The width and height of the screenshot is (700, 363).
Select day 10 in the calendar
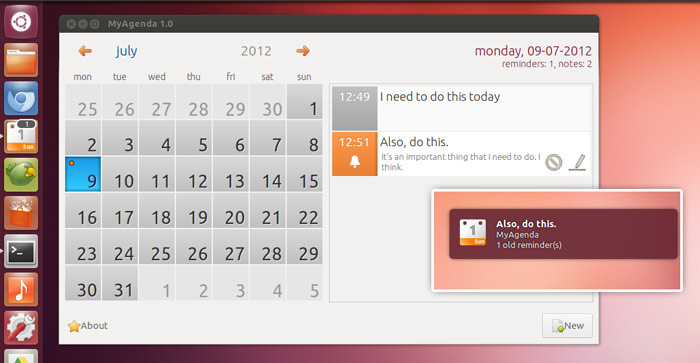tap(120, 174)
